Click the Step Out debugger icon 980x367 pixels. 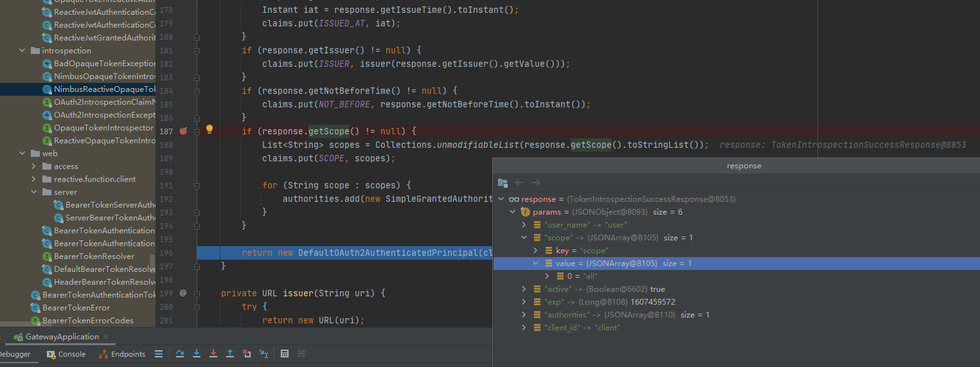(229, 354)
